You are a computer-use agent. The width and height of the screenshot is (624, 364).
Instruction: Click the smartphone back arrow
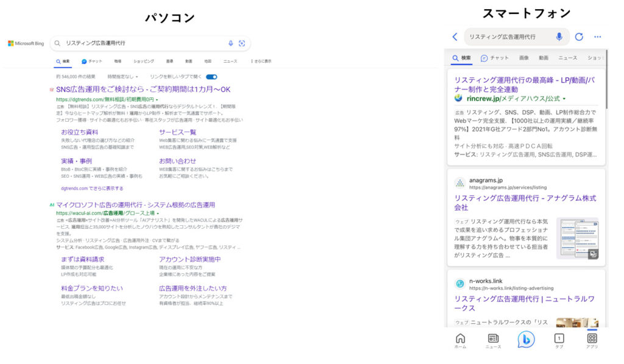point(455,37)
